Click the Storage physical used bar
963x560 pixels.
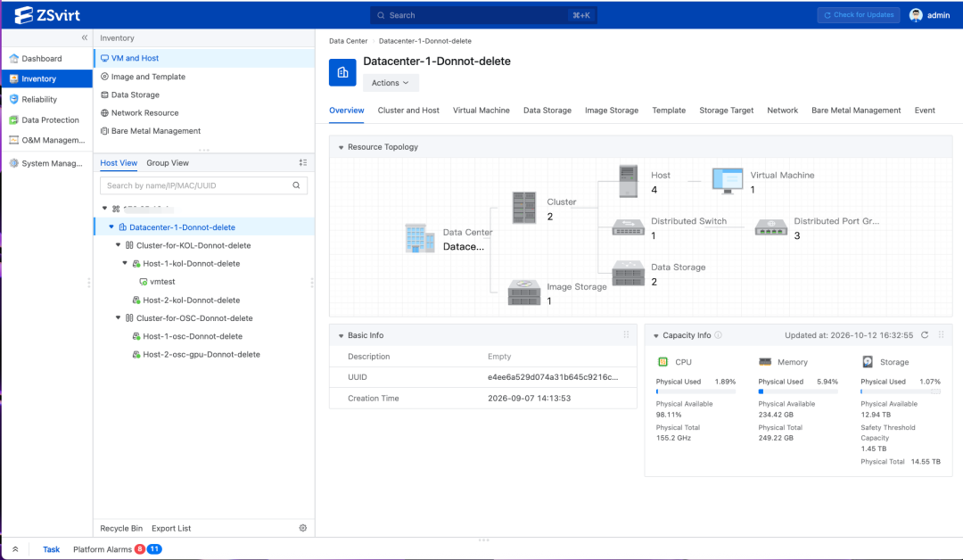click(x=901, y=391)
